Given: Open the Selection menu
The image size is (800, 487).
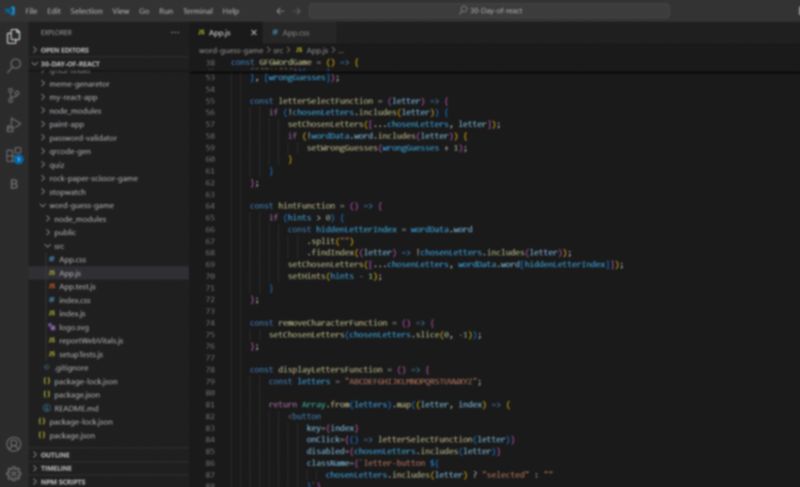Looking at the screenshot, I should 86,11.
